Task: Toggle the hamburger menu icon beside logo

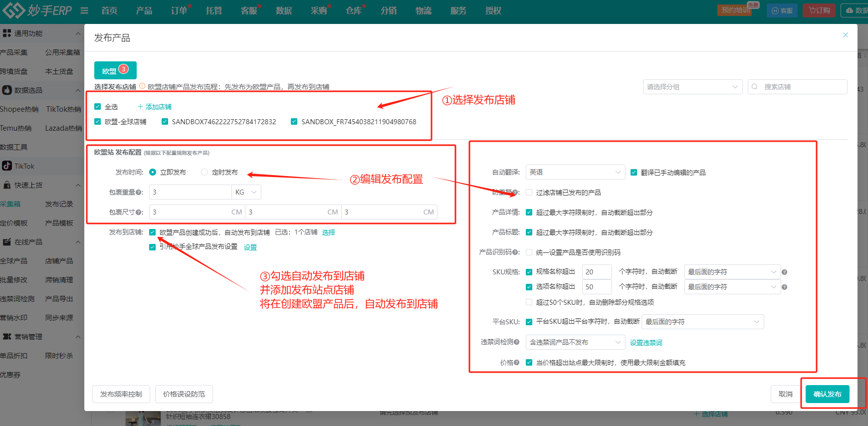Action: pyautogui.click(x=84, y=10)
